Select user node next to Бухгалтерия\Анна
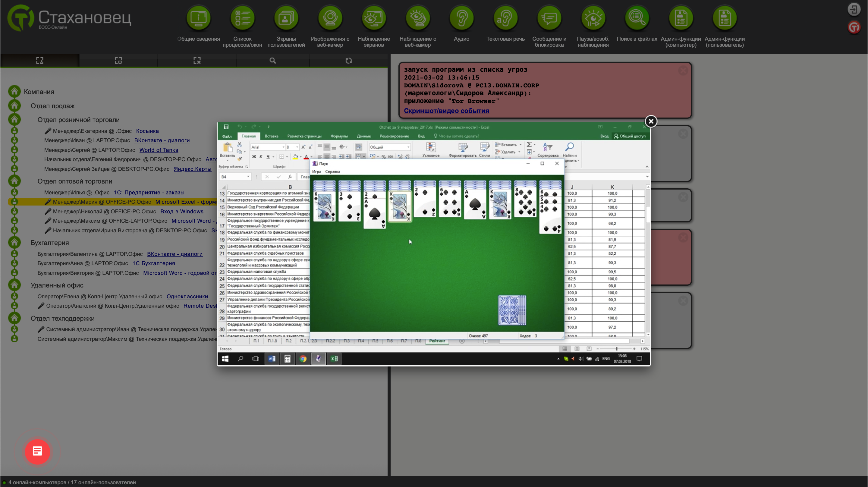This screenshot has width=868, height=487. [x=14, y=263]
